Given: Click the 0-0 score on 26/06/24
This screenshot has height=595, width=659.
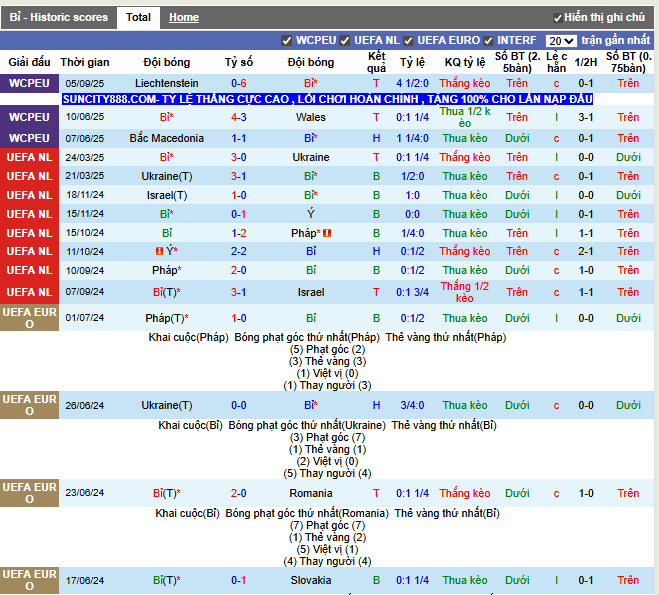Looking at the screenshot, I should coord(239,405).
